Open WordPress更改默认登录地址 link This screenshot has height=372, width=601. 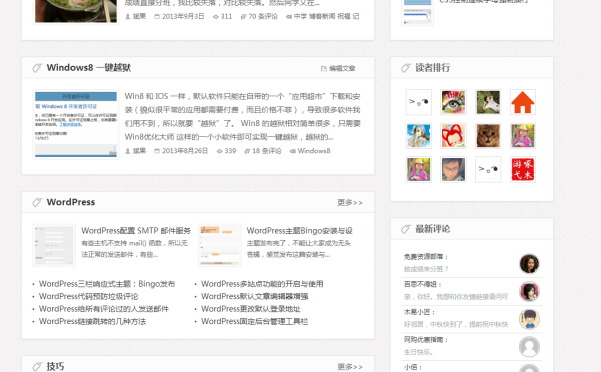tap(251, 309)
